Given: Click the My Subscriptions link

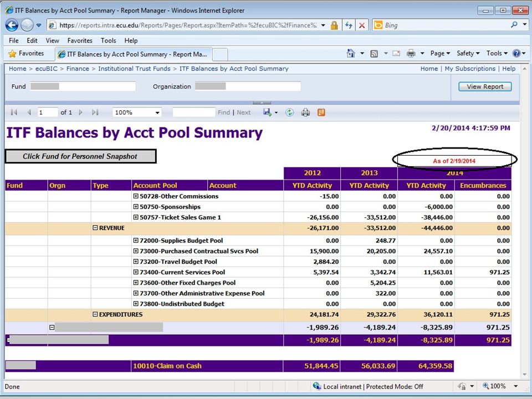Looking at the screenshot, I should [470, 69].
